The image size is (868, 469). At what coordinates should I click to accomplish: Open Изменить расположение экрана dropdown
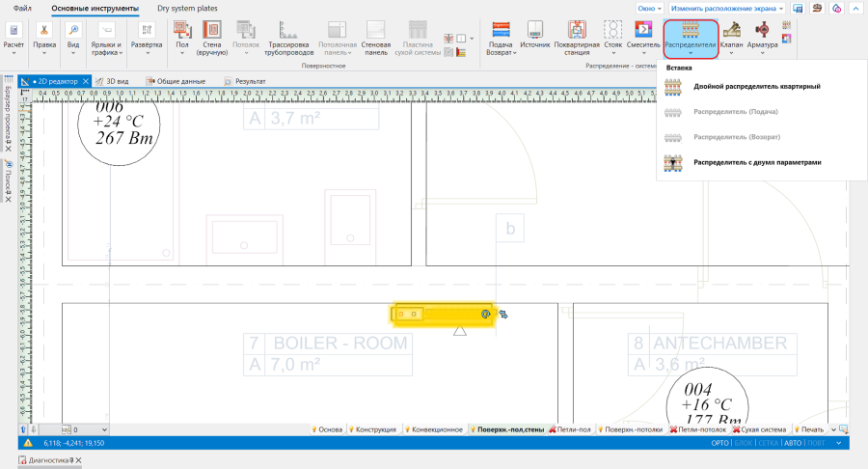click(727, 9)
